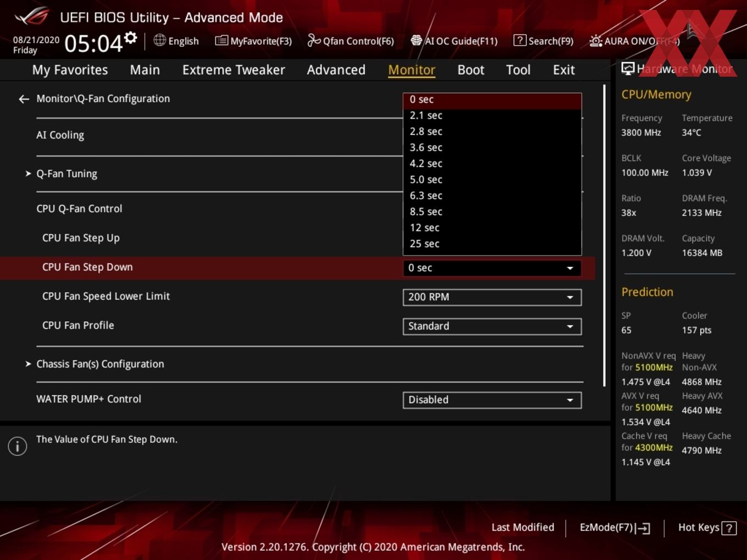
Task: Expand Chassis Fan(s) Configuration
Action: pyautogui.click(x=95, y=364)
